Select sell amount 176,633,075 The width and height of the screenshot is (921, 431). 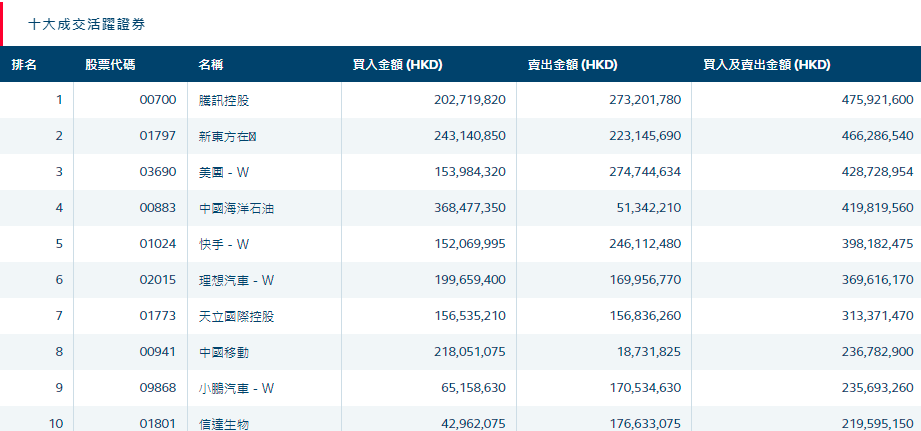[646, 423]
